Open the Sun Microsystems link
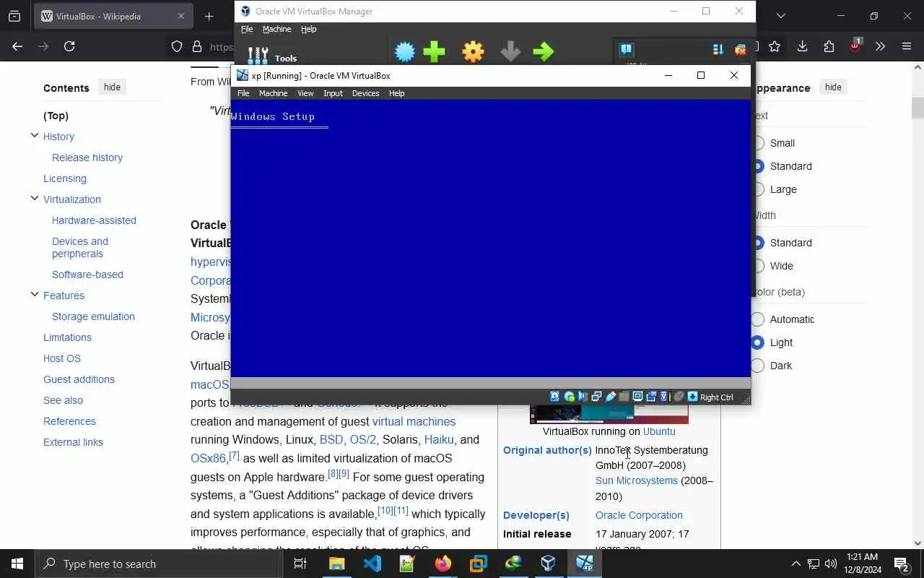 pos(637,480)
